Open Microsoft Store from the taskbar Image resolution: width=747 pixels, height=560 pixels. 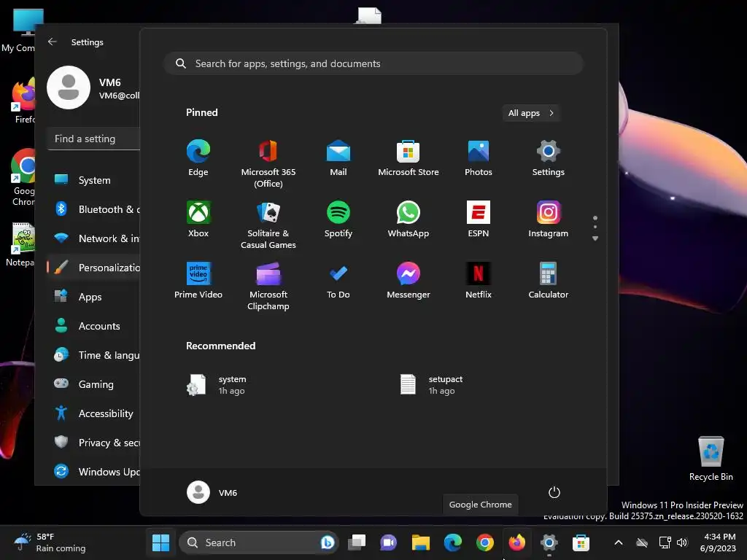point(581,542)
